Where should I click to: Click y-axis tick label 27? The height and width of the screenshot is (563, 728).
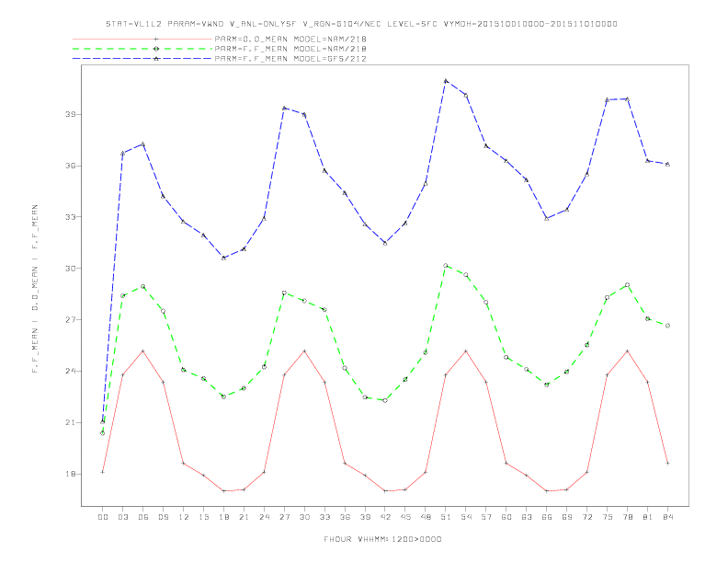point(70,319)
